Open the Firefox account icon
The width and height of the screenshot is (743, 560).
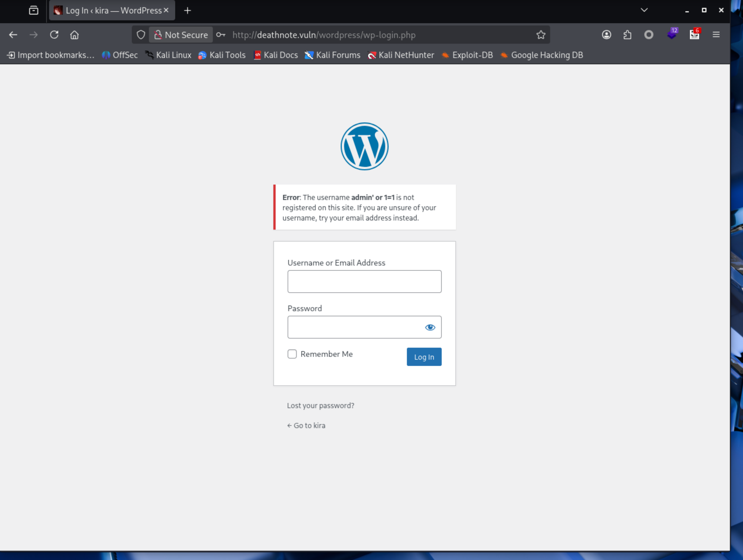coord(606,35)
